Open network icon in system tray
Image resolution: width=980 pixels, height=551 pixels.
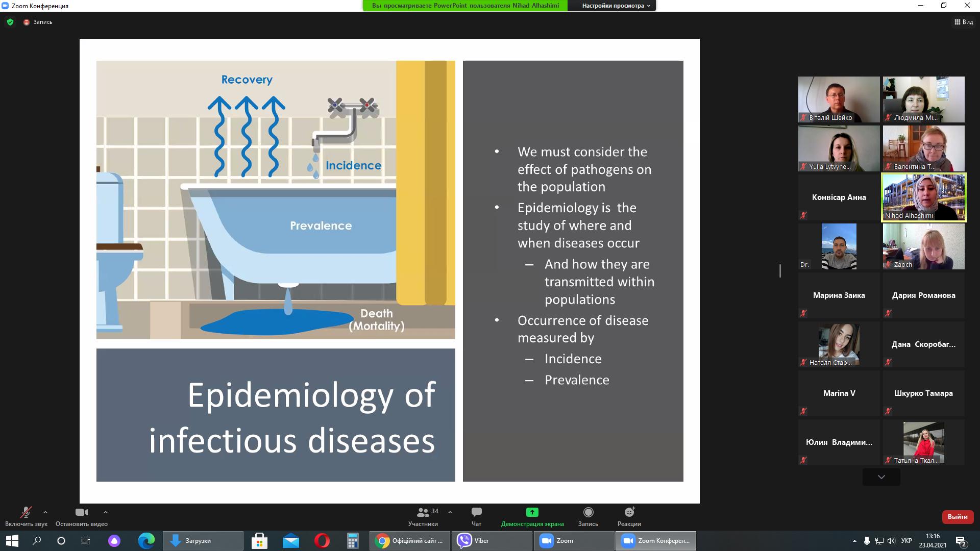(879, 541)
